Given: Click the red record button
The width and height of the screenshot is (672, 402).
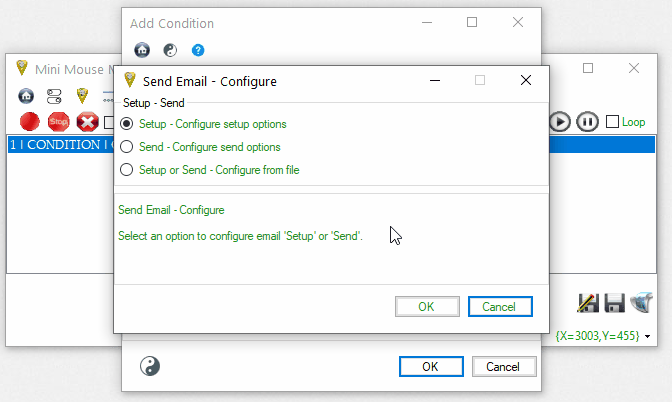Looking at the screenshot, I should 30,122.
